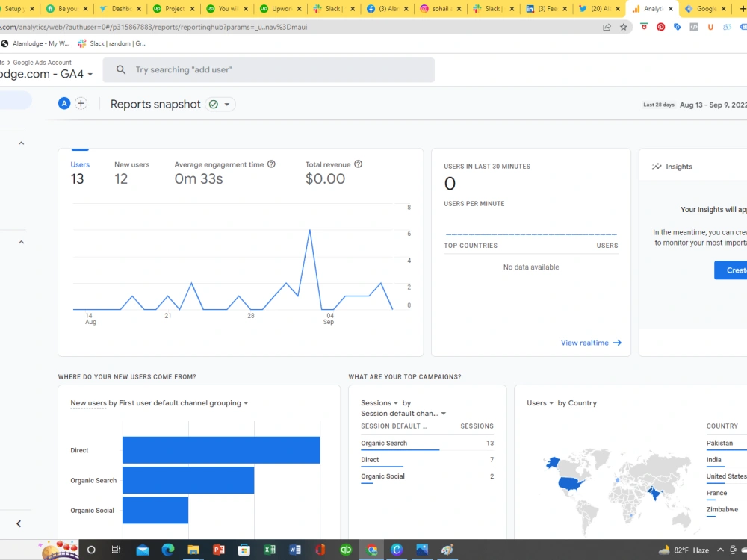Click the Direct row with 7 sessions
This screenshot has height=560, width=747.
click(427, 460)
